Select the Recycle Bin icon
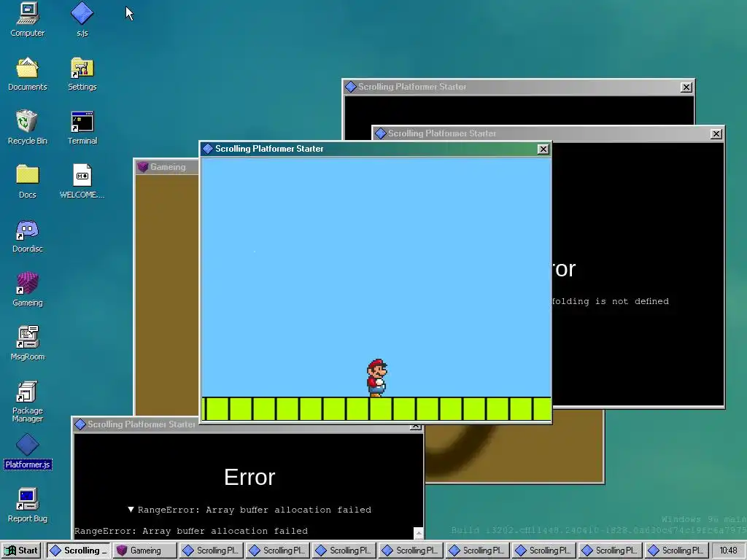747x560 pixels. [27, 128]
